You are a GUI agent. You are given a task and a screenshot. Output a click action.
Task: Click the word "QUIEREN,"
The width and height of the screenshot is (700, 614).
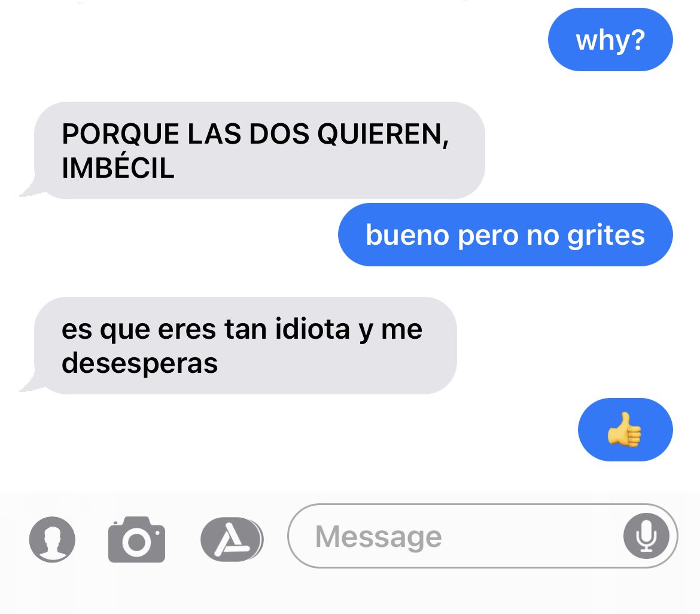(x=383, y=134)
